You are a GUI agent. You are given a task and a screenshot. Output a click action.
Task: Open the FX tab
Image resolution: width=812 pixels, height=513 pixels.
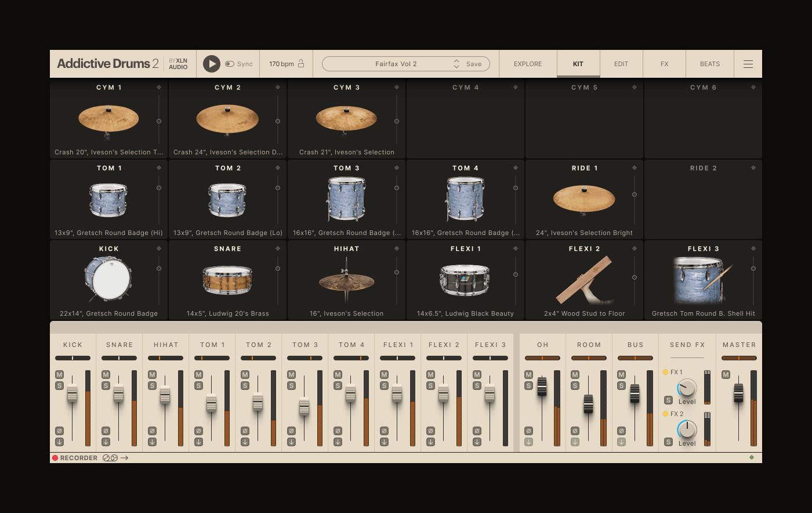click(665, 64)
